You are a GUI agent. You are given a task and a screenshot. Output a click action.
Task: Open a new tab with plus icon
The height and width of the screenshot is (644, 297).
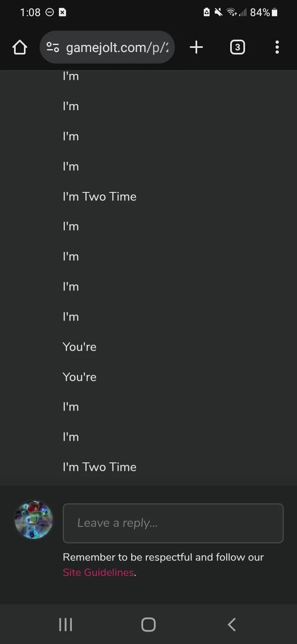(196, 47)
